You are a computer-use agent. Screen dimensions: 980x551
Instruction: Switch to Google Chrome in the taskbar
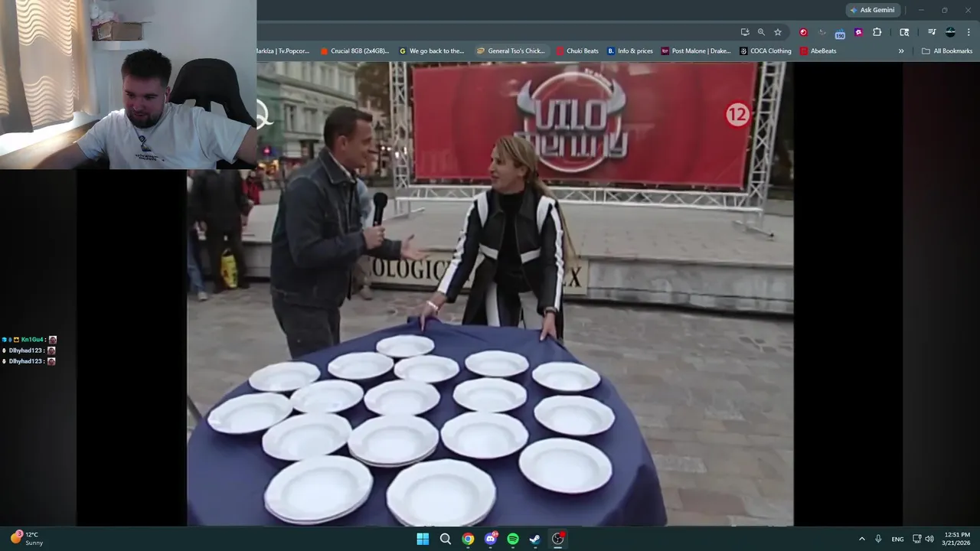pos(468,539)
